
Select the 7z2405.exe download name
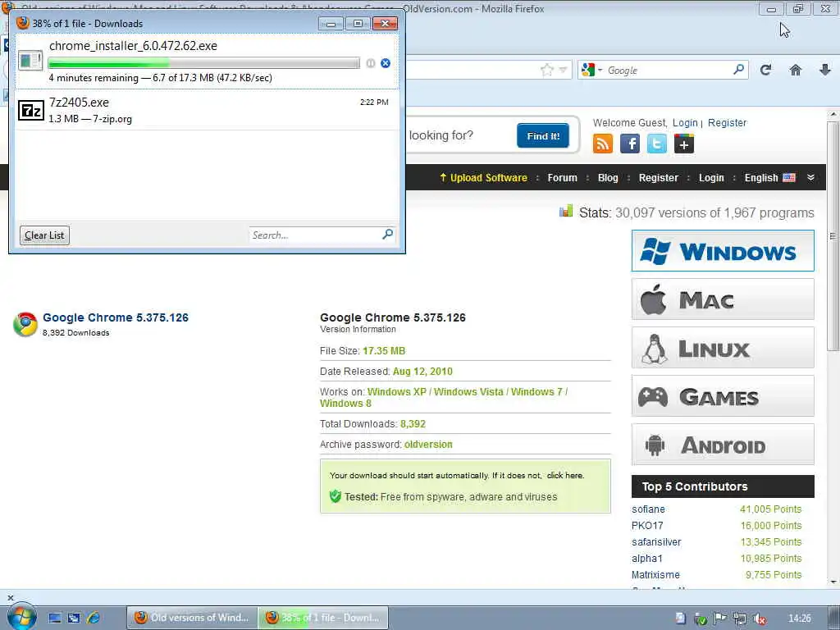79,103
